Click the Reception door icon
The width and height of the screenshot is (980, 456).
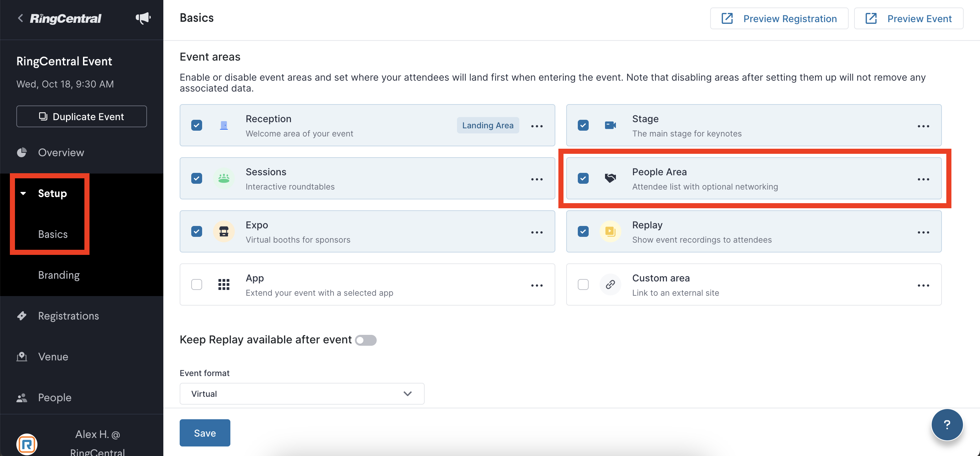pos(224,125)
